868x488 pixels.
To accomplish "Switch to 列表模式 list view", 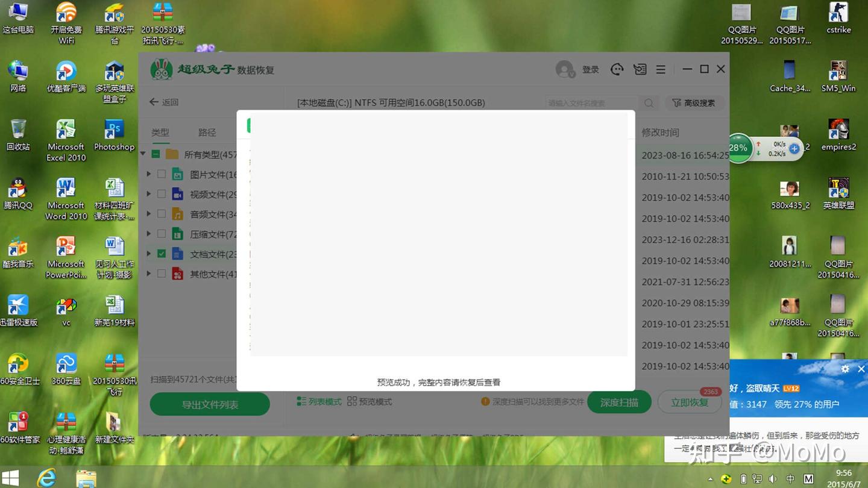I will point(319,402).
